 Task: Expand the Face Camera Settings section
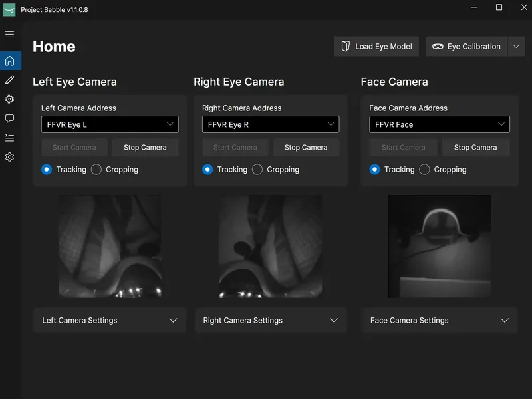tap(439, 320)
